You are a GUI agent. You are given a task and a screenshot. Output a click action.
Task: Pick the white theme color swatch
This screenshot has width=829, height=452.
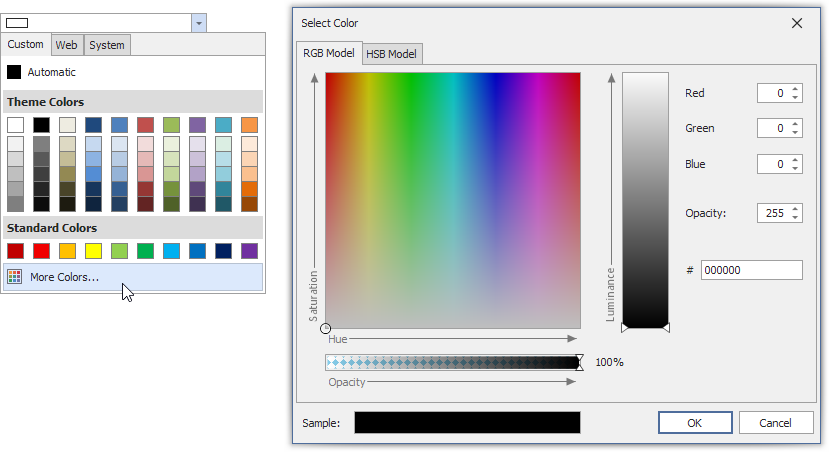pyautogui.click(x=15, y=125)
